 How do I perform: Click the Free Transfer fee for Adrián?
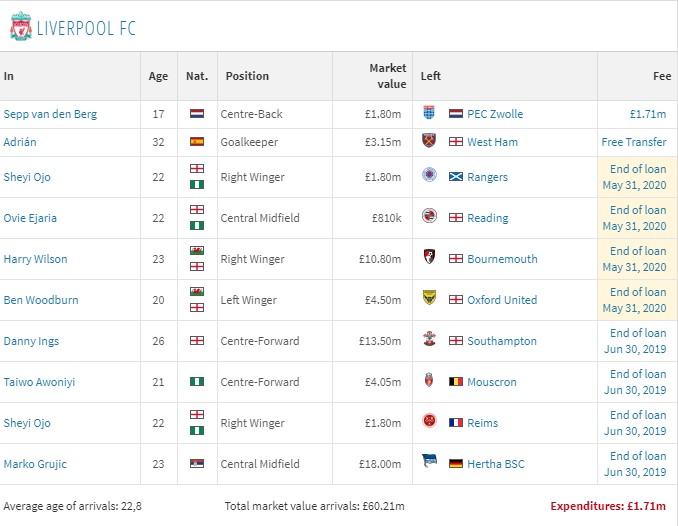pos(633,142)
